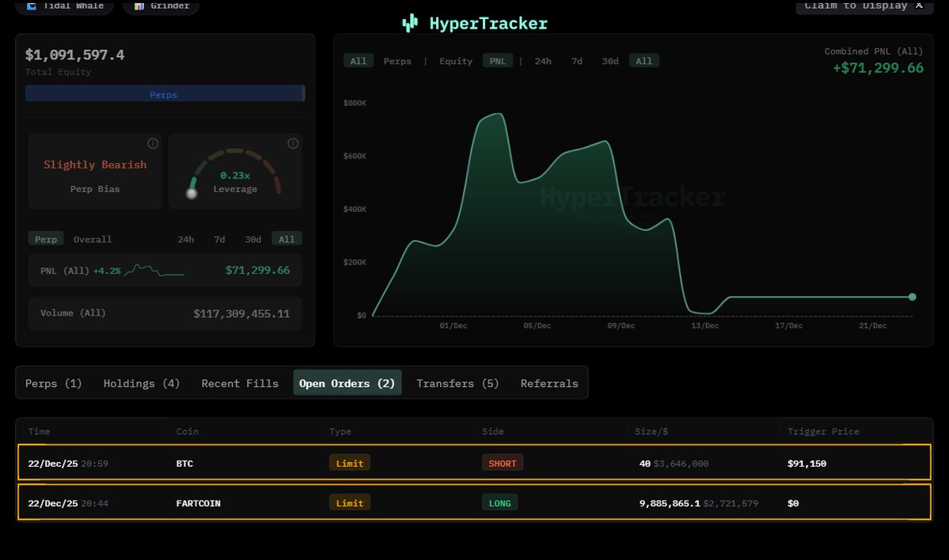Switch the PNL panel to Overall
The image size is (949, 560).
pyautogui.click(x=93, y=239)
